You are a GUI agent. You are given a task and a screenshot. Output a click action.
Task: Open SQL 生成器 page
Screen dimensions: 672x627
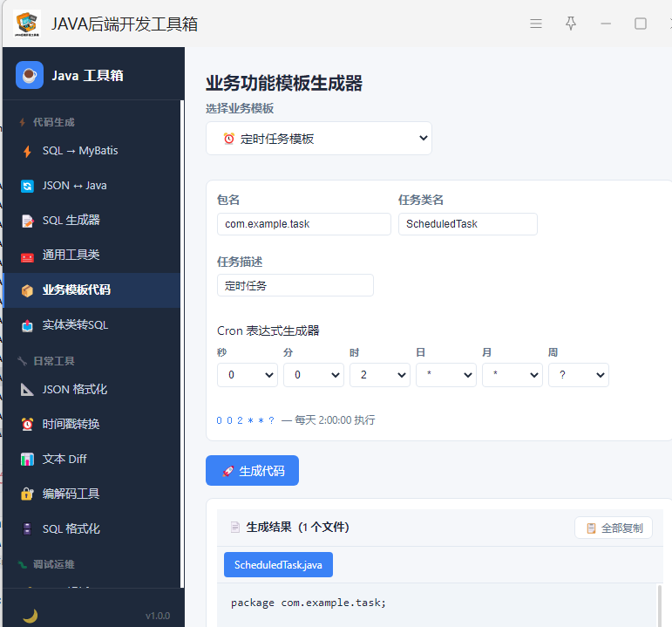coord(92,221)
